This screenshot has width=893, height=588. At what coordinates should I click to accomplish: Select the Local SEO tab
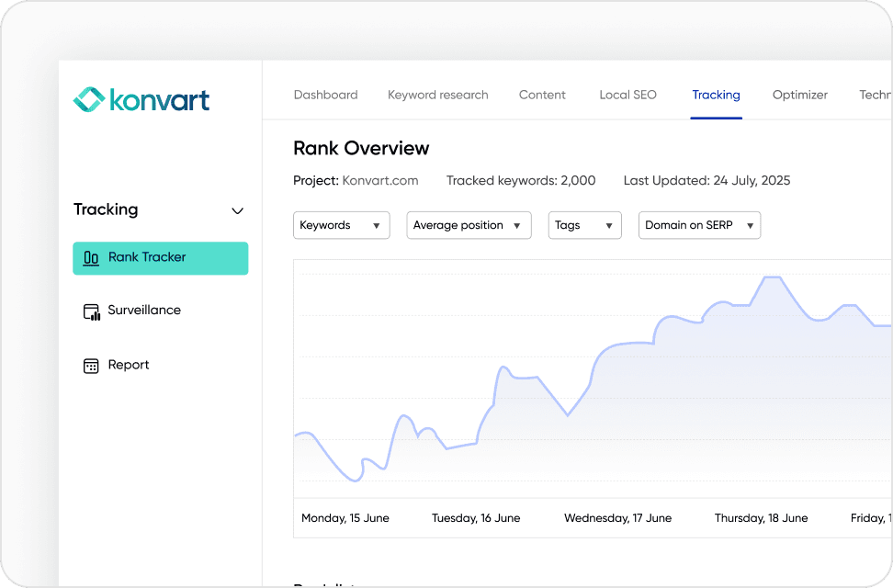tap(627, 95)
